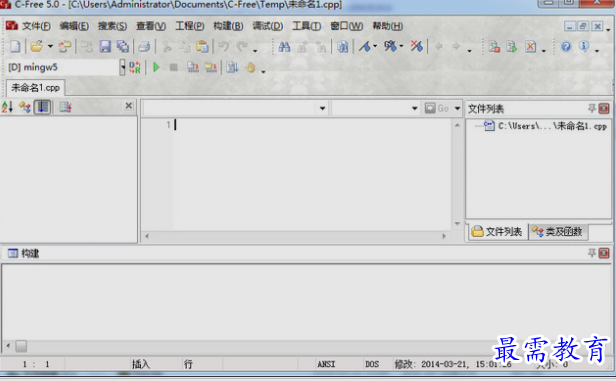The height and width of the screenshot is (381, 616).
Task: Toggle a bookmark with the blue flag icon
Action: [x=365, y=47]
